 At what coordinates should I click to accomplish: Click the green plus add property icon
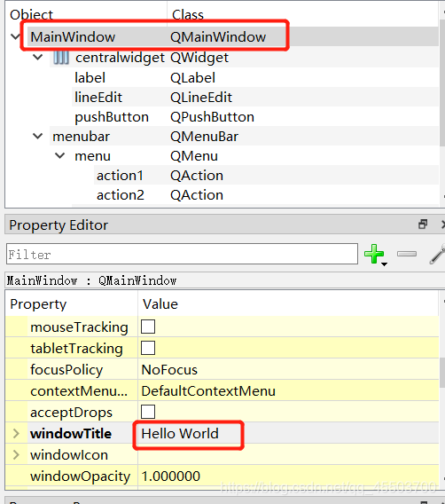click(374, 254)
